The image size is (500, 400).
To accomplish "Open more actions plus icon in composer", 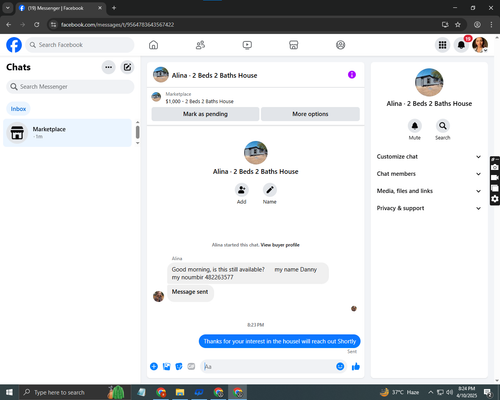I will tap(154, 367).
